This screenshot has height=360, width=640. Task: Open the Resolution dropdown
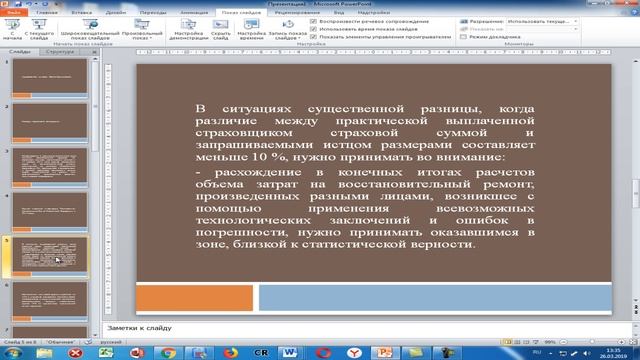coord(542,21)
